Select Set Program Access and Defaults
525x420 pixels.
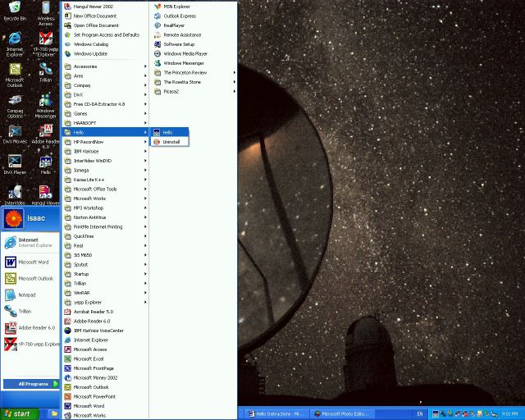tap(105, 34)
